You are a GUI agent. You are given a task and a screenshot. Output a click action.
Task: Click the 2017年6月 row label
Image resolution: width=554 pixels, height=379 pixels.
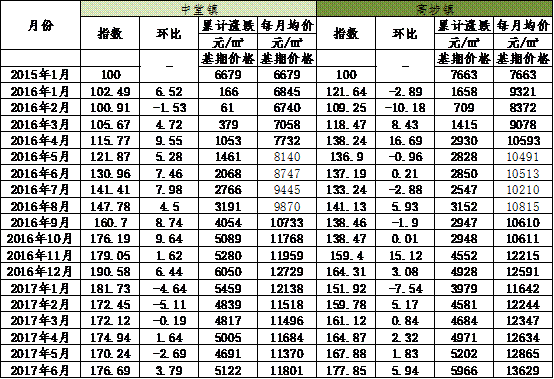(40, 370)
